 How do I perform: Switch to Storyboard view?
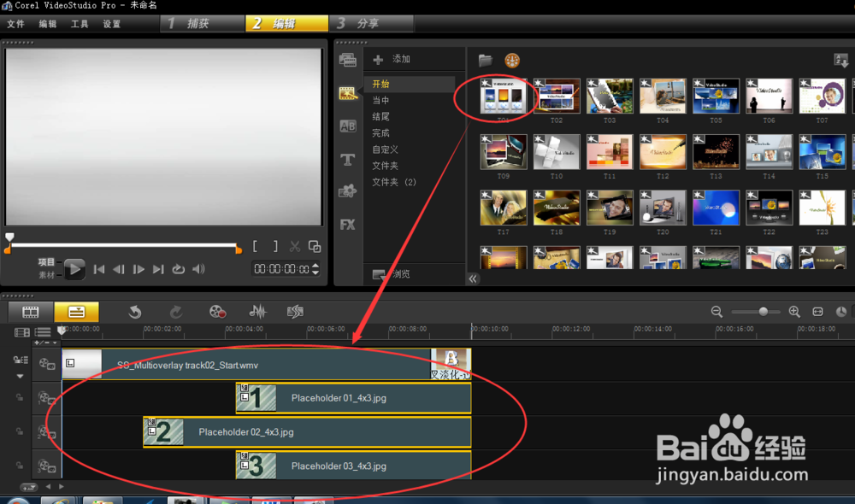(x=31, y=312)
